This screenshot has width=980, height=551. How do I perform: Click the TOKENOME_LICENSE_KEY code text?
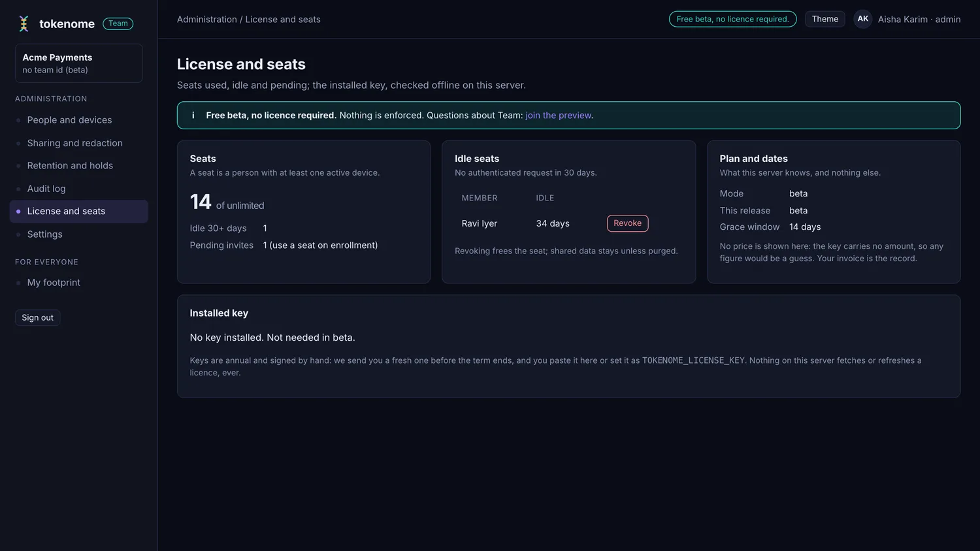(693, 360)
